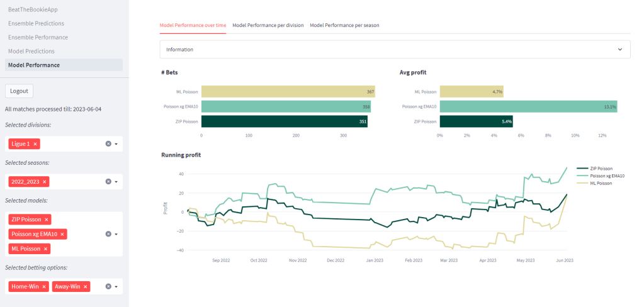This screenshot has height=307, width=644.
Task: Remove the Home-Win betting option tag
Action: [x=44, y=287]
